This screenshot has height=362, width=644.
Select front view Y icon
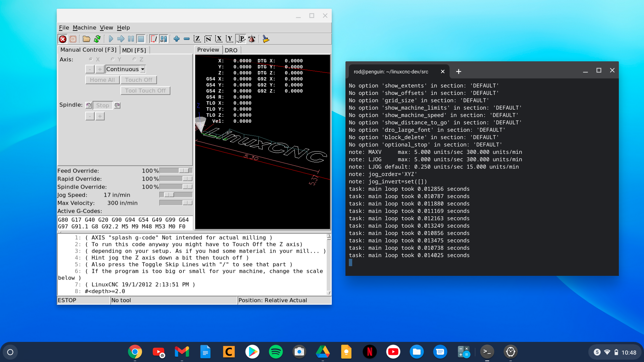click(229, 39)
